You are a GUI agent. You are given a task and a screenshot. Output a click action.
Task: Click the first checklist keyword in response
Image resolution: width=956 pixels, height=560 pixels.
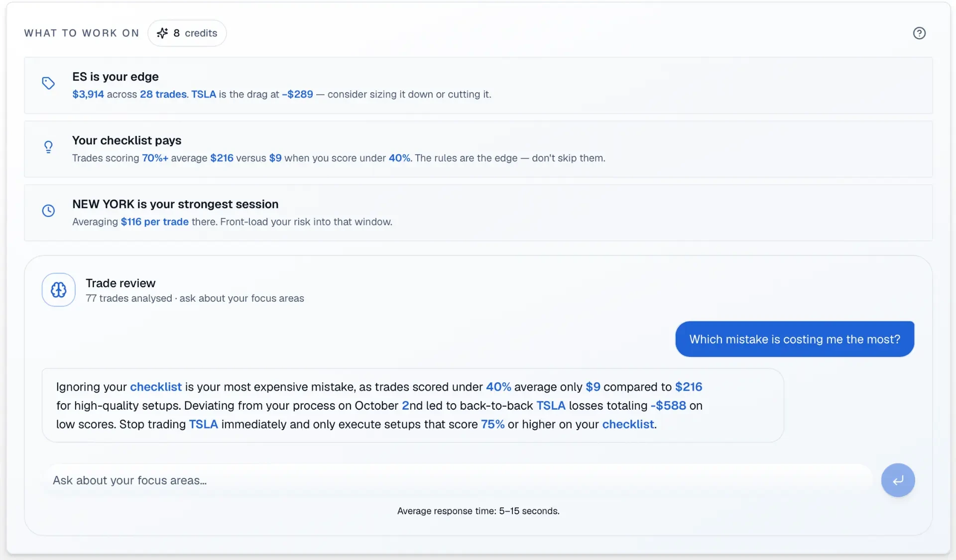click(x=156, y=387)
